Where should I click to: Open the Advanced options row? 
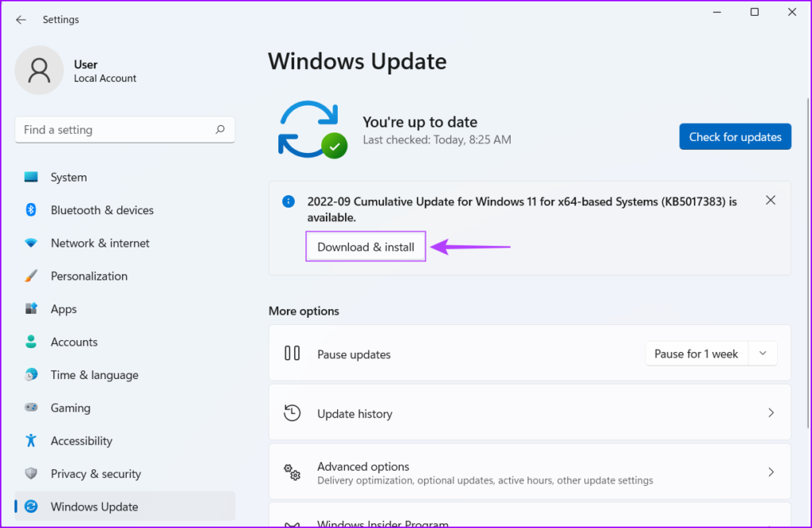530,472
